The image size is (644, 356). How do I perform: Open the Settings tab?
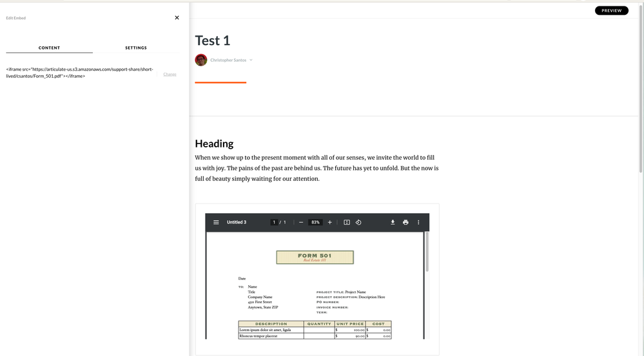click(x=136, y=48)
